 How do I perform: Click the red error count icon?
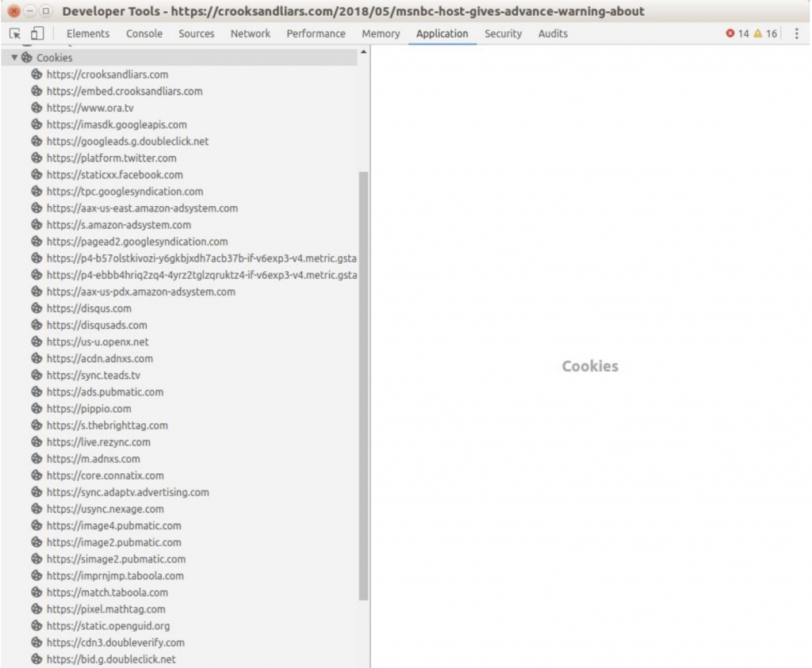[x=730, y=33]
